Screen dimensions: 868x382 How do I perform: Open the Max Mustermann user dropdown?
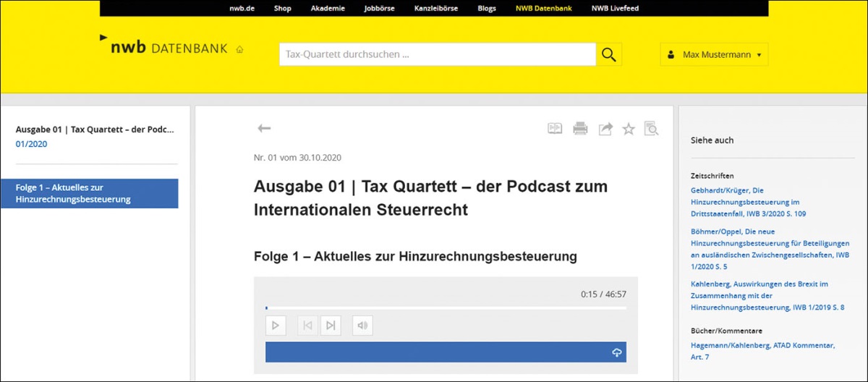coord(714,55)
